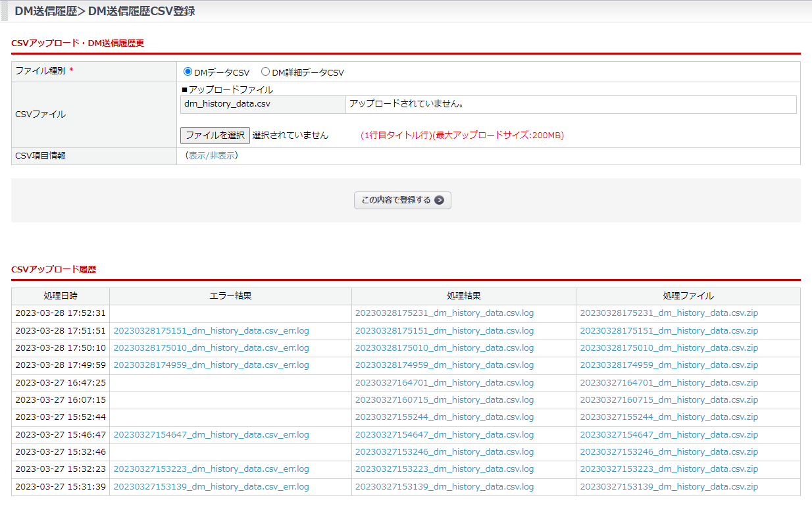Image resolution: width=812 pixels, height=508 pixels.
Task: Open result log 20230327164701_dm_history_data.csv.log
Action: pos(444,383)
